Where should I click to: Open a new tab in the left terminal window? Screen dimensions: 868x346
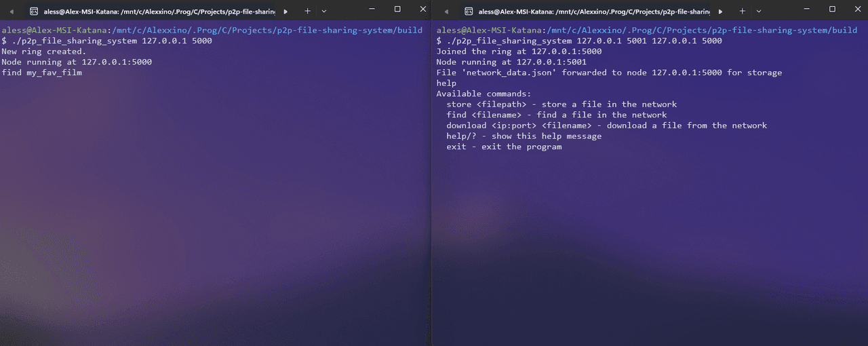[x=307, y=11]
